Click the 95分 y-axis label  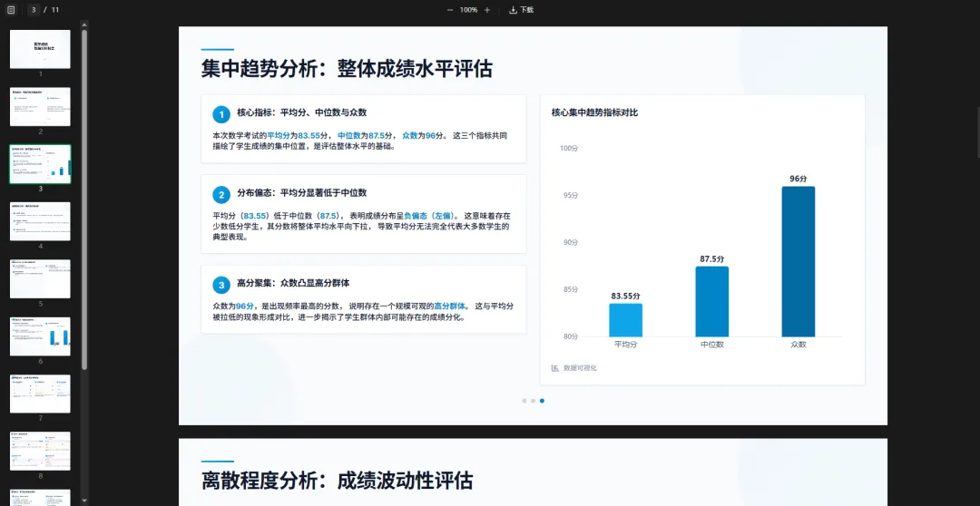point(572,195)
